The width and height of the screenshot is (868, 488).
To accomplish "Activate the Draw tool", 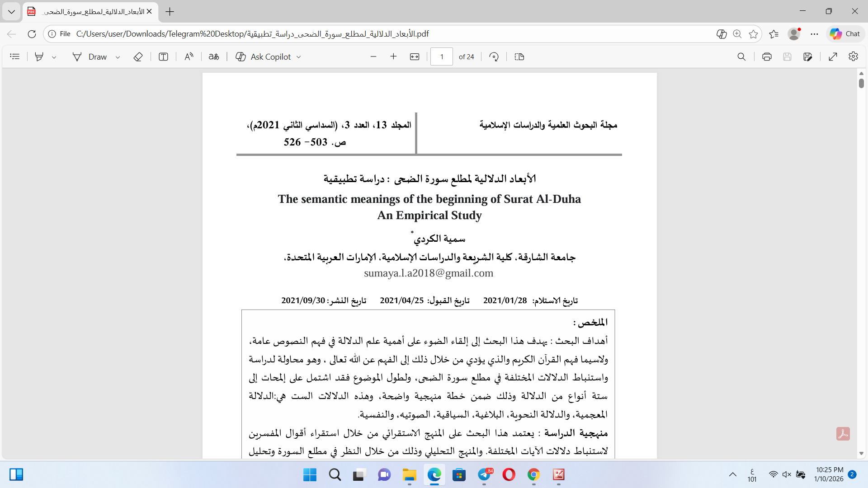I will pos(90,57).
